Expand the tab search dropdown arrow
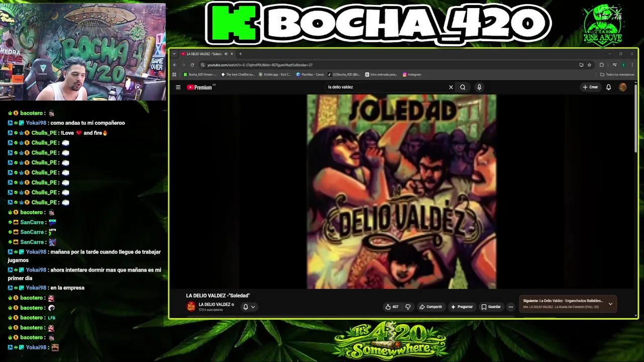This screenshot has height=362, width=644. pyautogui.click(x=175, y=54)
